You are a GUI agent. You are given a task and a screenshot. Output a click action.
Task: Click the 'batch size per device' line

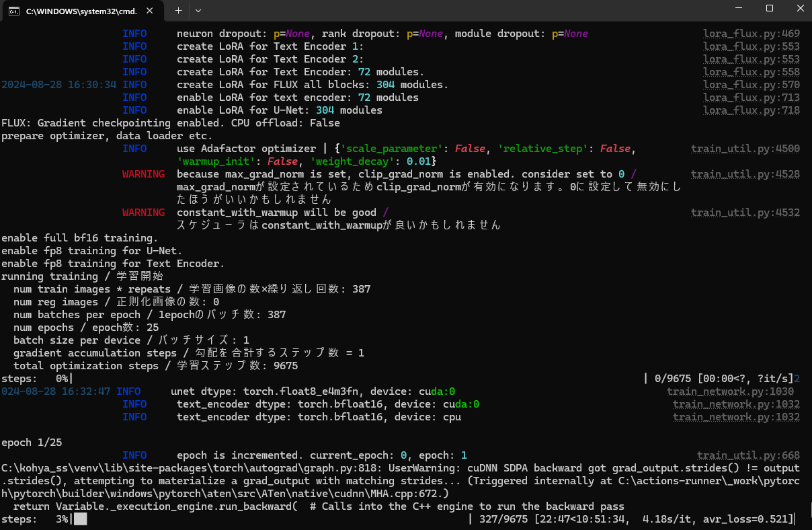[131, 340]
